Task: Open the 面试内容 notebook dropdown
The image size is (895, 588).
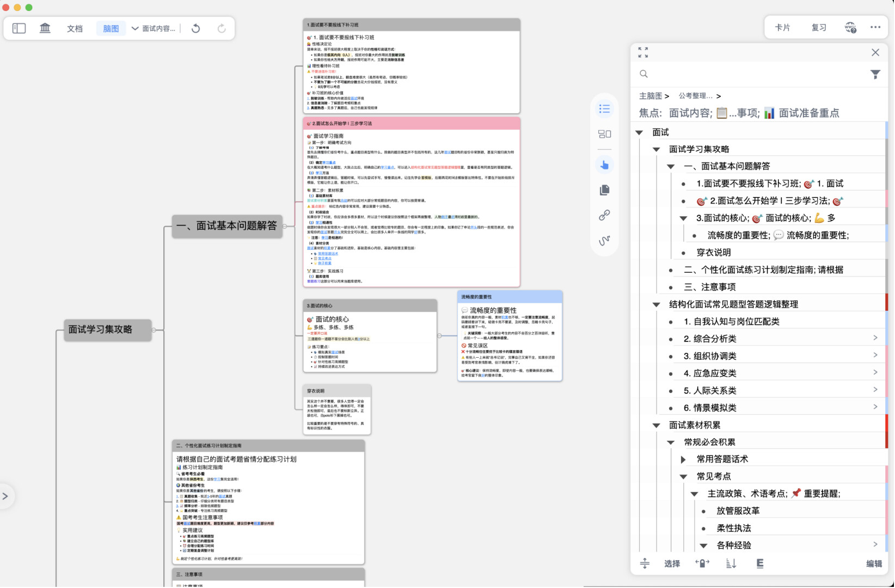Action: (x=154, y=29)
